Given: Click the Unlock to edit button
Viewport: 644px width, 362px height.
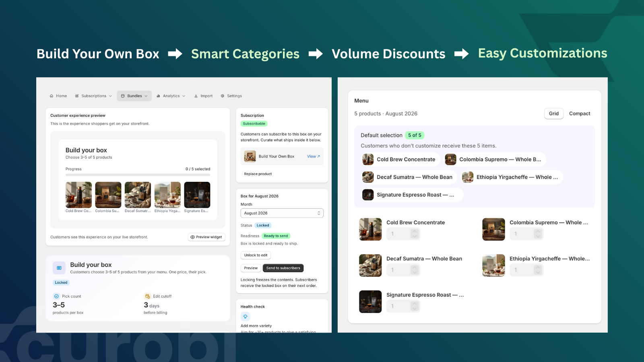Looking at the screenshot, I should pos(256,255).
